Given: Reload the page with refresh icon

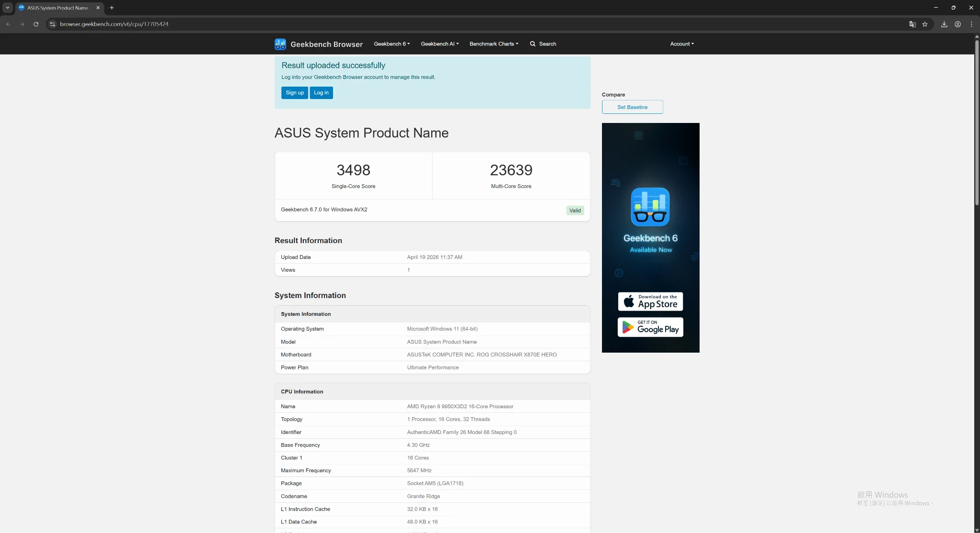Looking at the screenshot, I should click(x=36, y=24).
